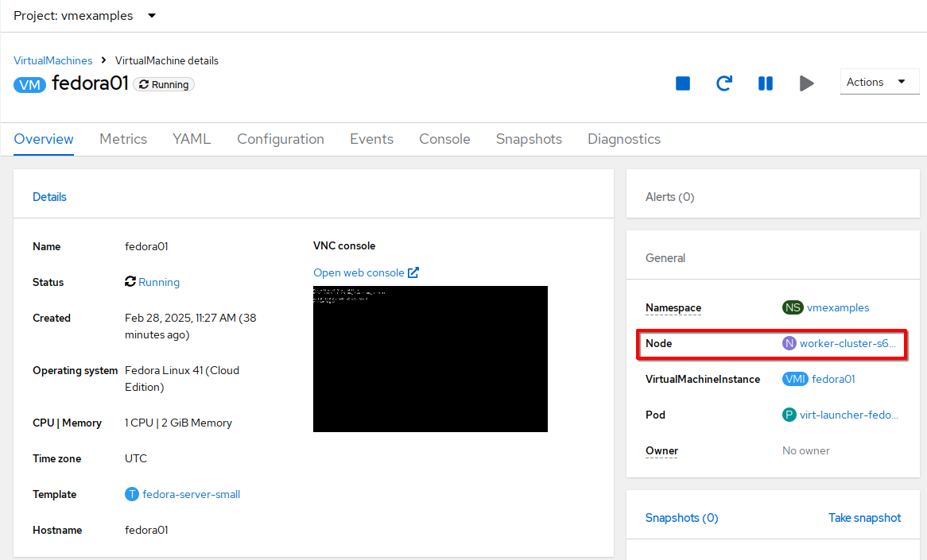Open the virt-launcher-fedo pod link
927x560 pixels.
(x=849, y=415)
